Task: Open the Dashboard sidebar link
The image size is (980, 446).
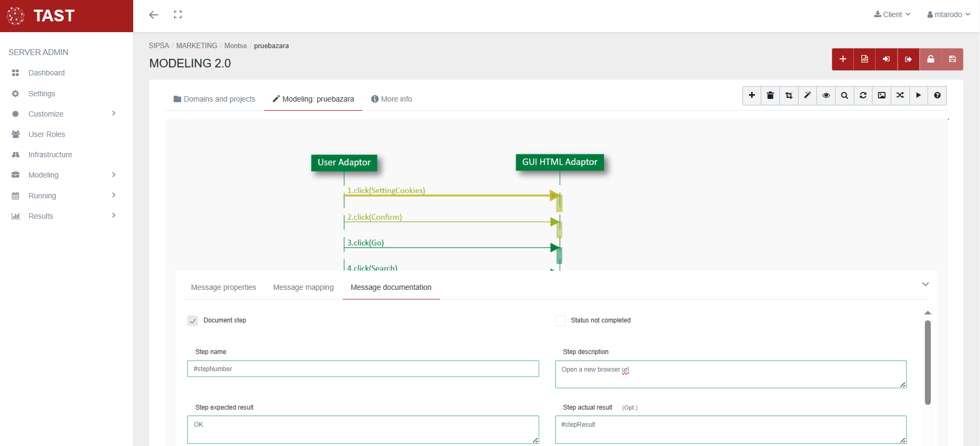Action: (x=47, y=73)
